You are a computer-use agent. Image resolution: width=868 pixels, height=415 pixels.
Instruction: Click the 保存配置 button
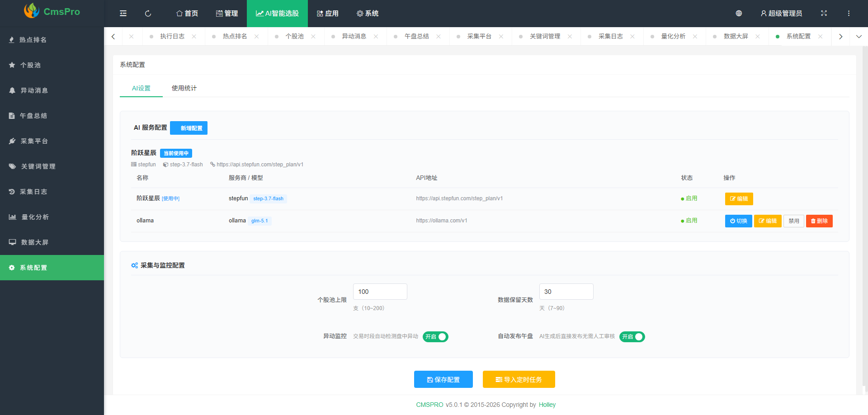tap(443, 379)
